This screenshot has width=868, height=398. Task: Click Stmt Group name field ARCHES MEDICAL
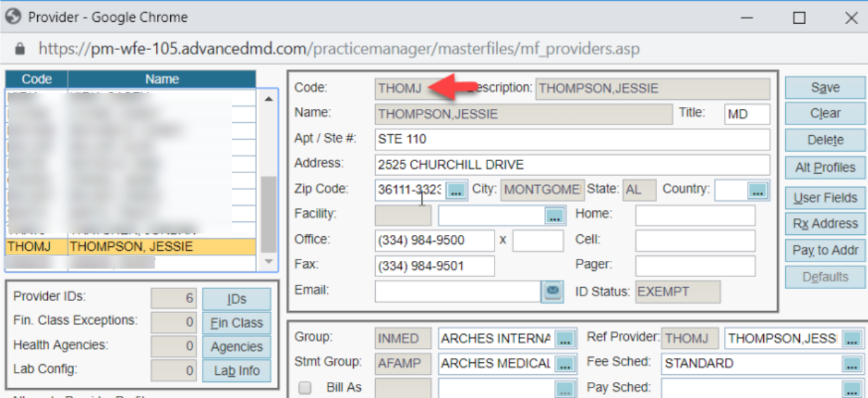click(496, 364)
